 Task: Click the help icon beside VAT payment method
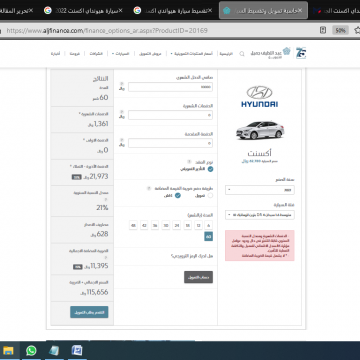(x=149, y=188)
